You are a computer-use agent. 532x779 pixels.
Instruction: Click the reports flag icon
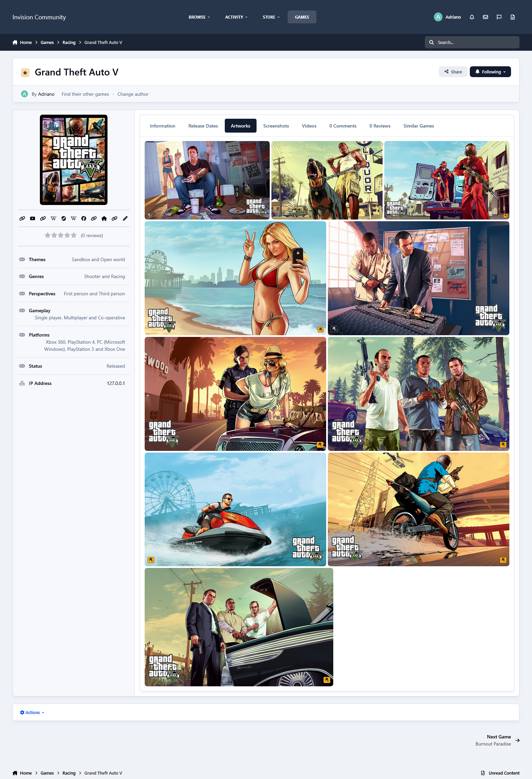coord(499,17)
